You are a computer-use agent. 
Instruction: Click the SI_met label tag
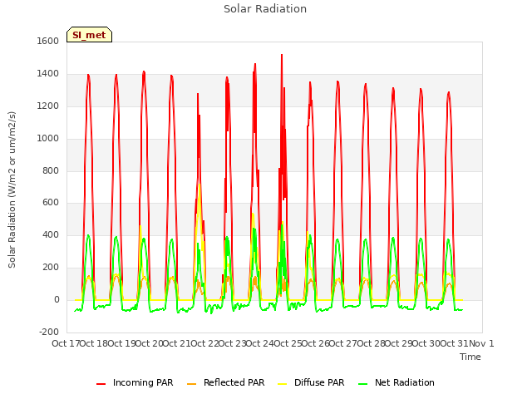pyautogui.click(x=89, y=35)
